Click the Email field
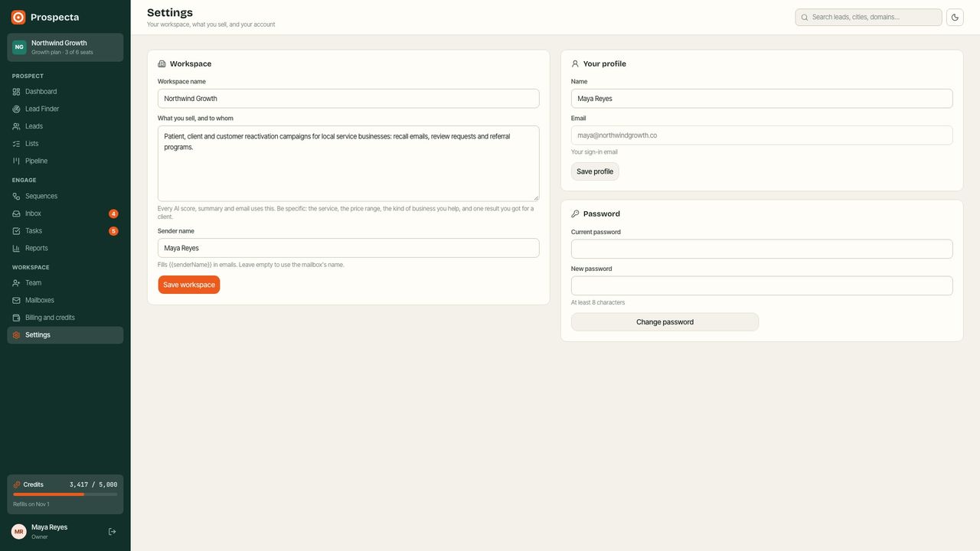Viewport: 980px width, 551px height. click(x=762, y=135)
